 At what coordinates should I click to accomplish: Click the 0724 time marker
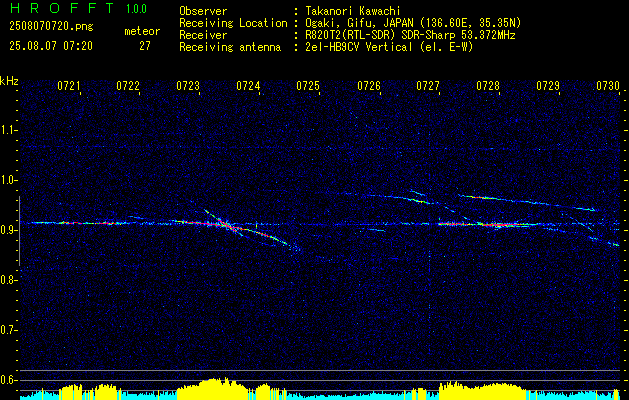coord(248,86)
